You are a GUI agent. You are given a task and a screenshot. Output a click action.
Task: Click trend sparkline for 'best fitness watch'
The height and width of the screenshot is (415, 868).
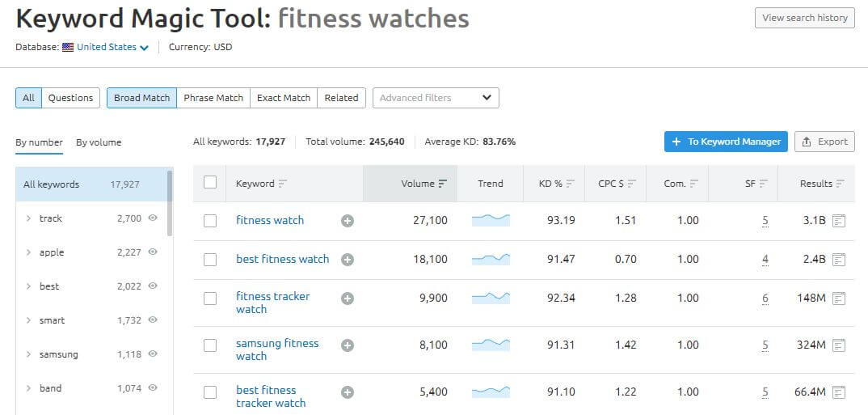pos(491,260)
